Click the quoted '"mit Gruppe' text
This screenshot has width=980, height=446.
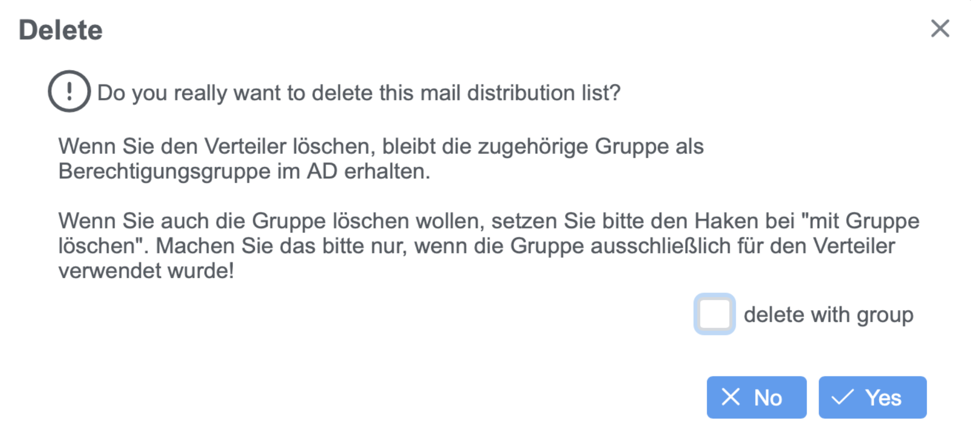860,221
